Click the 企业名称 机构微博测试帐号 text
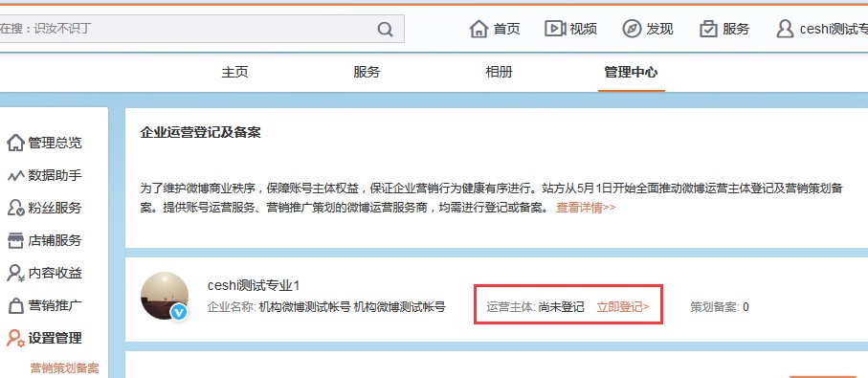868x378 pixels. [x=326, y=307]
